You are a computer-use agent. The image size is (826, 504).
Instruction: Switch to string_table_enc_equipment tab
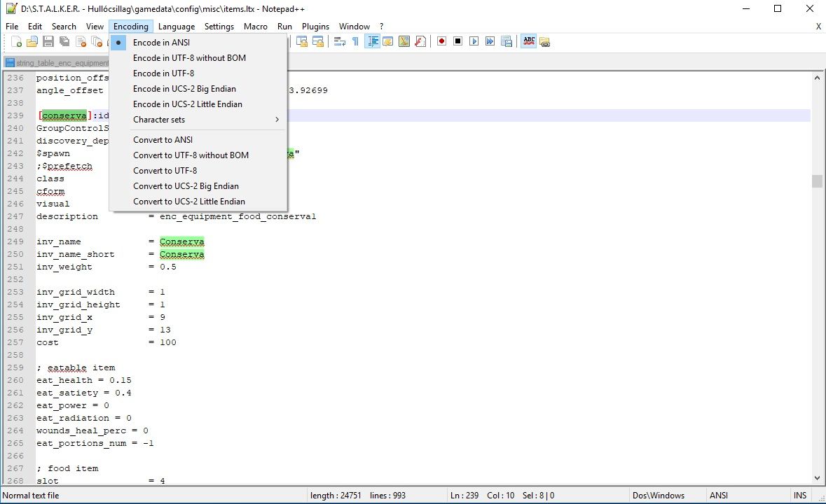click(x=57, y=63)
